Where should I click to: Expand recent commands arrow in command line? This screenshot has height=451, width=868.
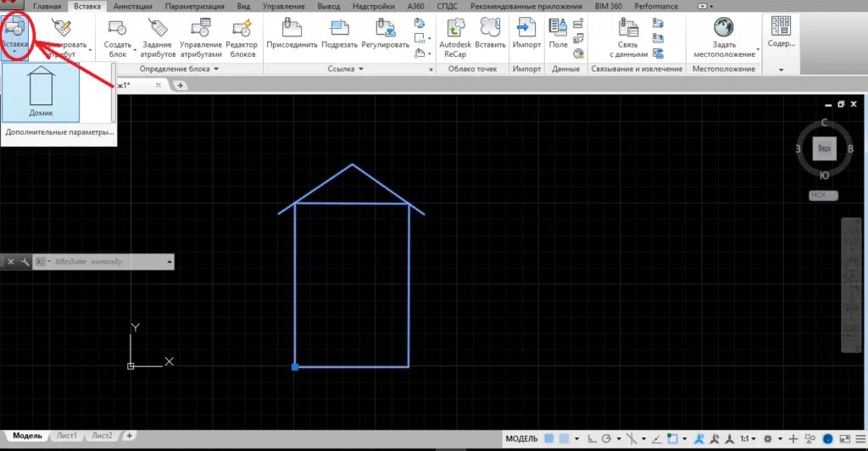170,262
